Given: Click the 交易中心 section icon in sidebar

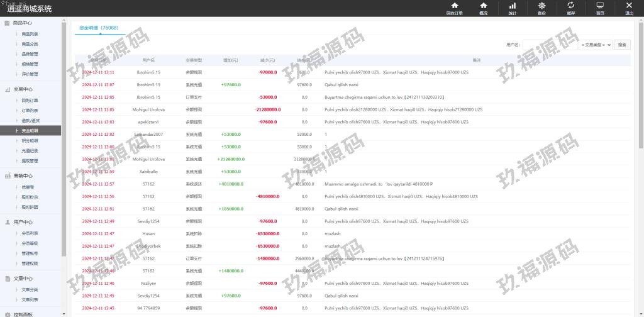Looking at the screenshot, I should (x=7, y=89).
